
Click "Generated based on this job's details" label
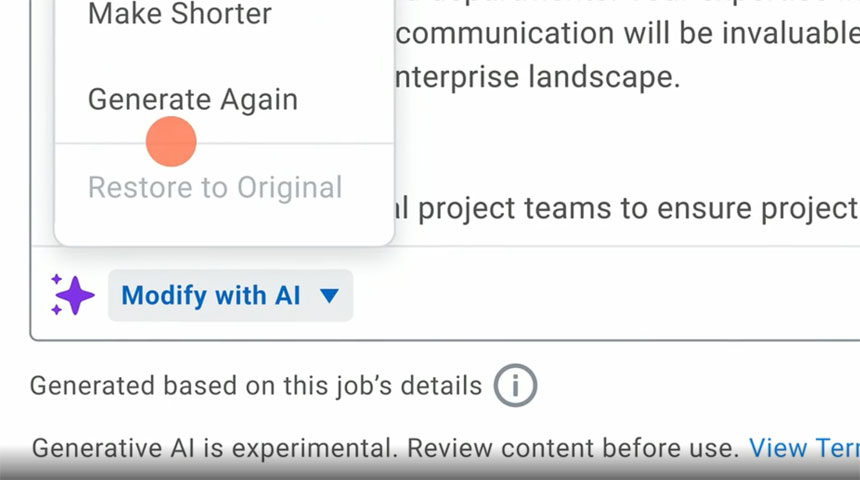tap(255, 386)
